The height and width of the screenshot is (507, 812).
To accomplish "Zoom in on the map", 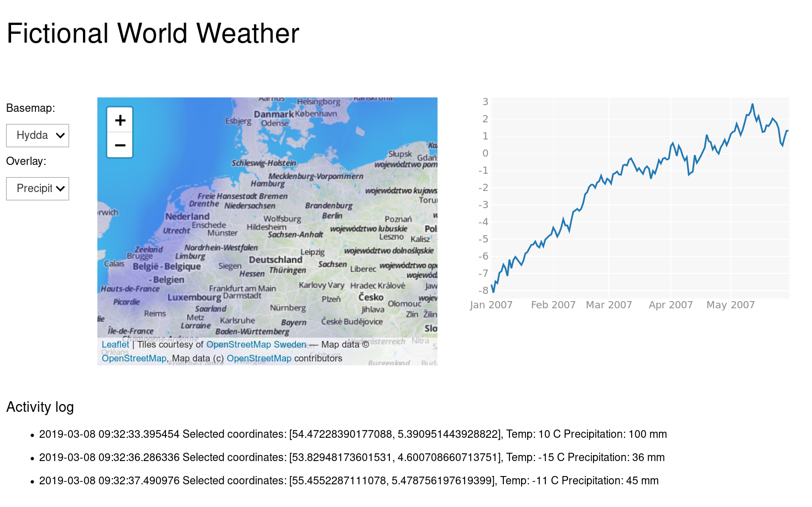I will pos(120,120).
